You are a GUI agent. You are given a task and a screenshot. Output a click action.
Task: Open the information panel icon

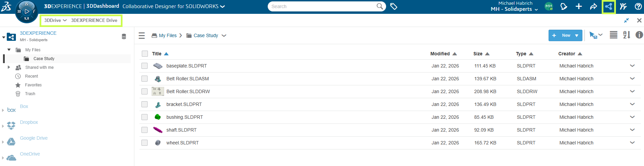click(639, 35)
